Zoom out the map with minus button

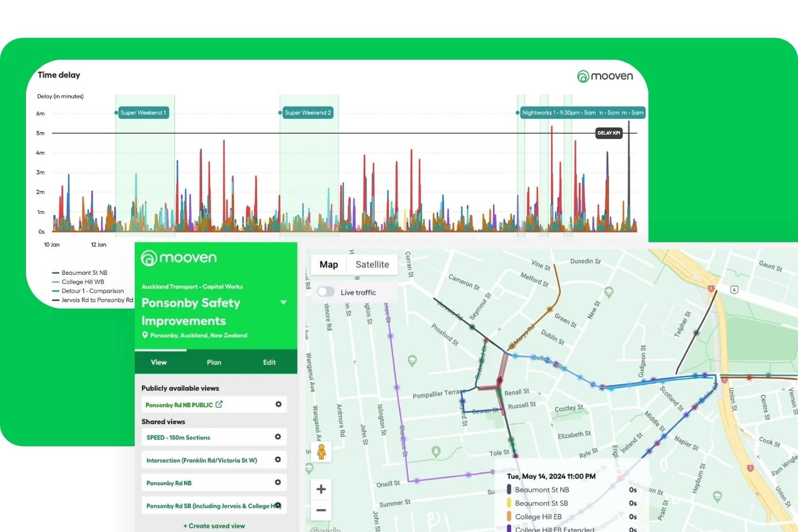[321, 510]
